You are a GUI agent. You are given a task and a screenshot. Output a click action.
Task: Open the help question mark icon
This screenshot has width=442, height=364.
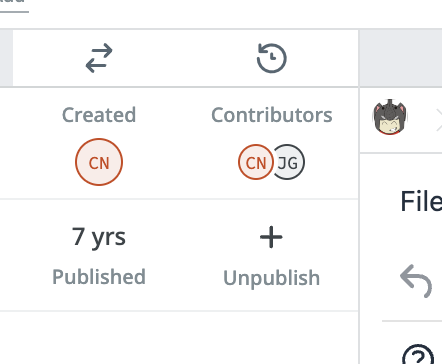pyautogui.click(x=418, y=355)
